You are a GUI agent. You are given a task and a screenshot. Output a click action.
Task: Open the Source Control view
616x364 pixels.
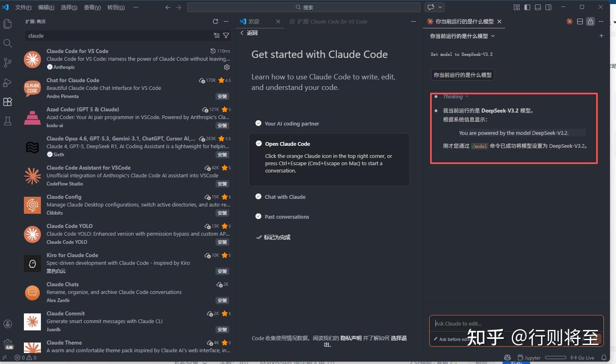click(7, 63)
